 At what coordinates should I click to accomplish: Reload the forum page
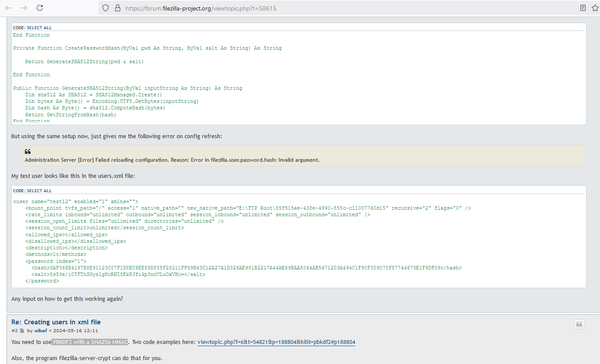(x=40, y=8)
